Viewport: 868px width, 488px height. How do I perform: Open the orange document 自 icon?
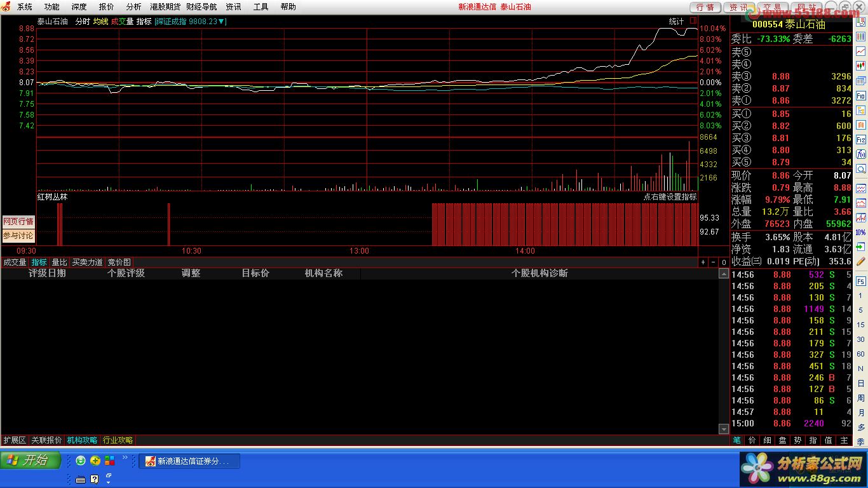coord(861,125)
